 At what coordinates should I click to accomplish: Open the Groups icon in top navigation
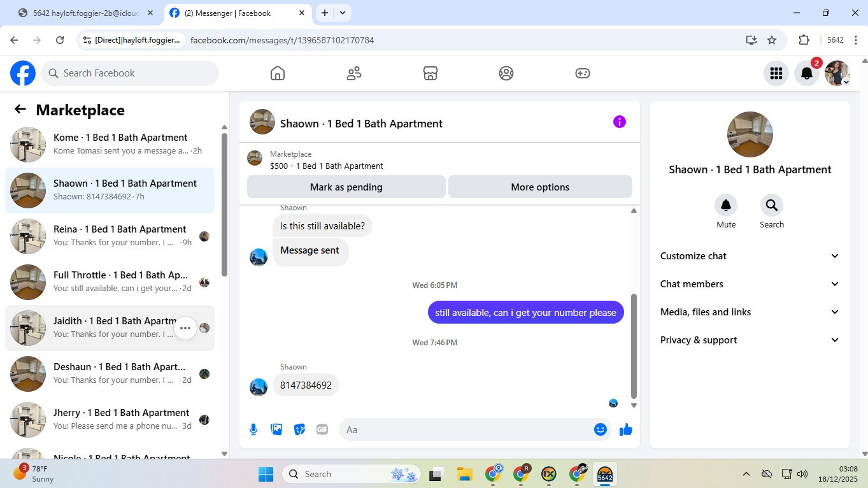pos(506,73)
